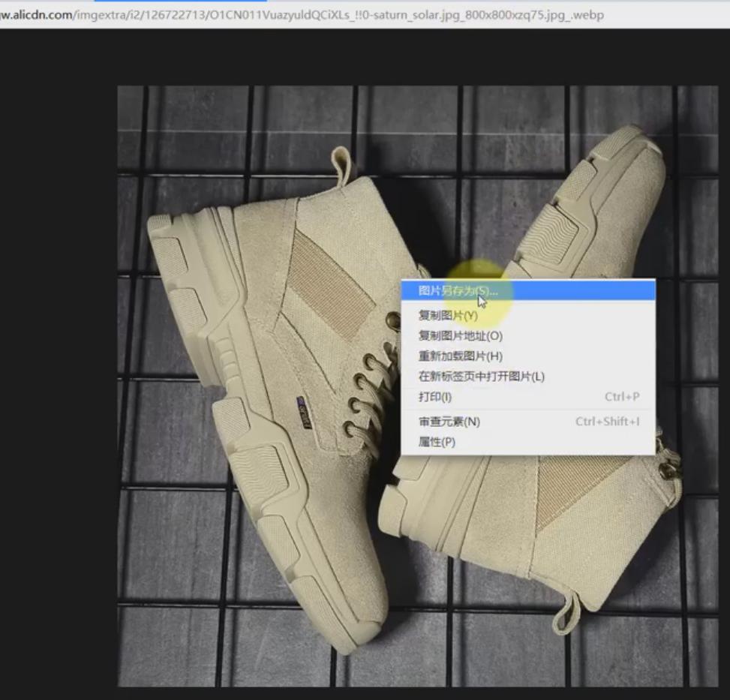
Task: Open image via '在新标签页中打开图片(L)'
Action: (x=528, y=376)
